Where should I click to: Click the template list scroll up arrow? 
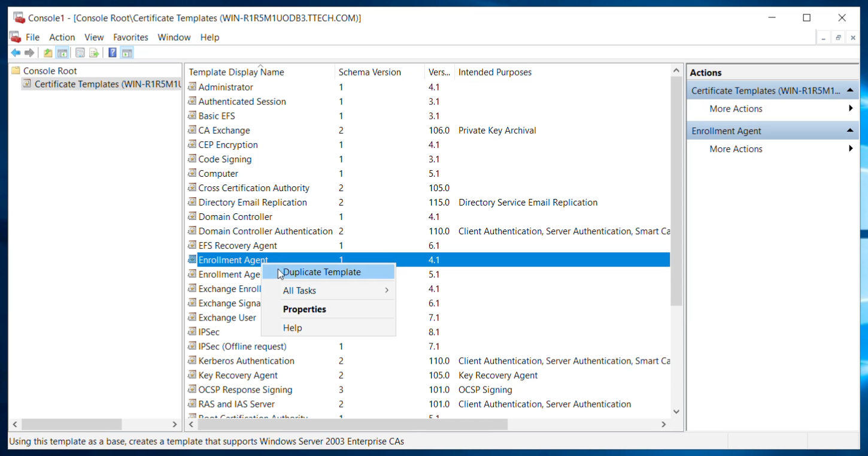point(676,70)
